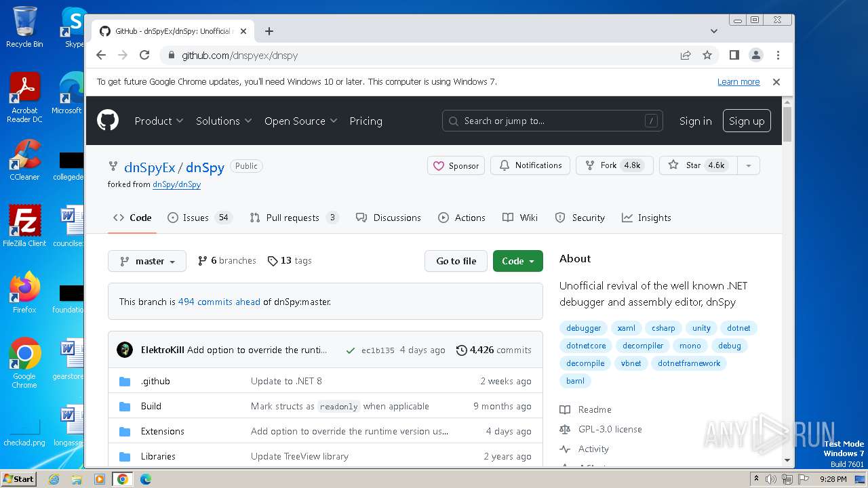The width and height of the screenshot is (868, 488).
Task: Open the master branch selector dropdown
Action: coord(147,261)
